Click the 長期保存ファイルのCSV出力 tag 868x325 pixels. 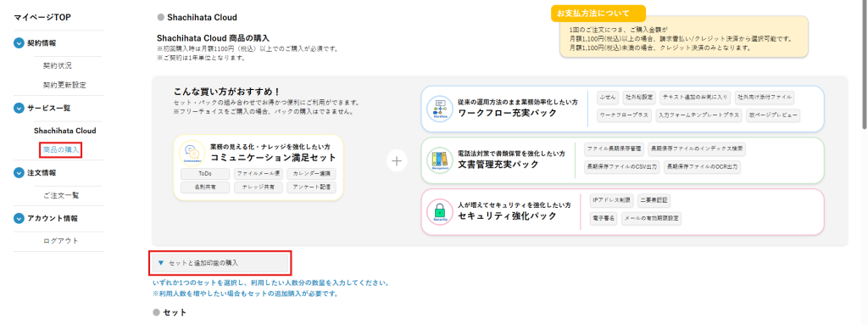coord(622,166)
